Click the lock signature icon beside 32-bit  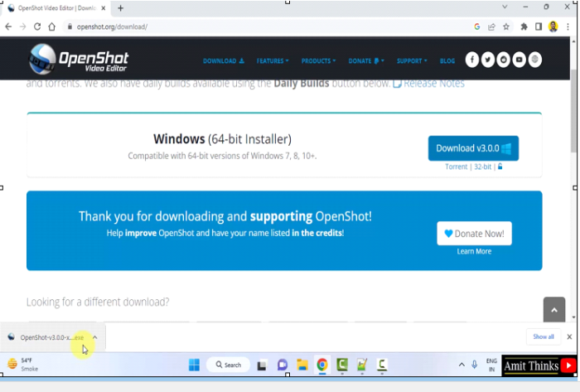pyautogui.click(x=500, y=167)
